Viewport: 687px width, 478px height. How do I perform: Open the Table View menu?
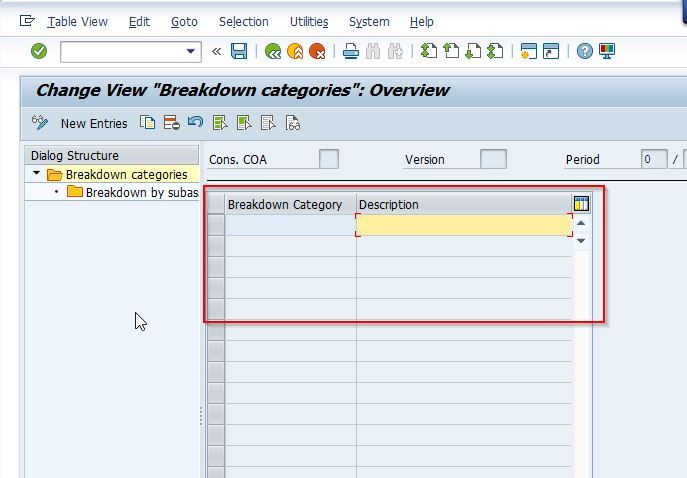(x=78, y=21)
